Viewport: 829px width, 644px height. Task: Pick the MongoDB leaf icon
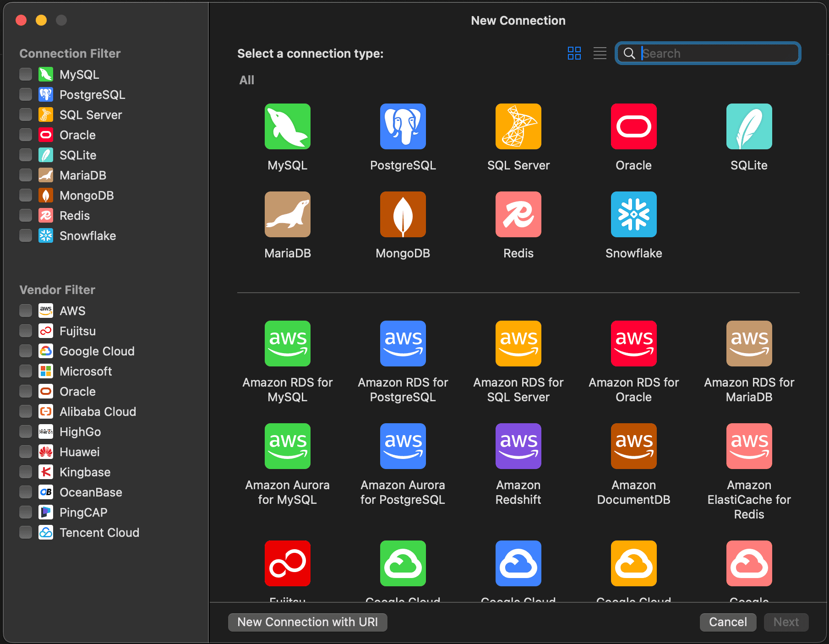click(x=403, y=214)
